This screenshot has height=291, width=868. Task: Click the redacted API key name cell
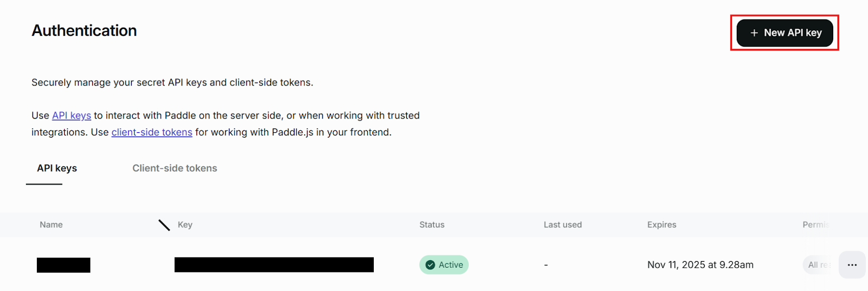tap(63, 265)
